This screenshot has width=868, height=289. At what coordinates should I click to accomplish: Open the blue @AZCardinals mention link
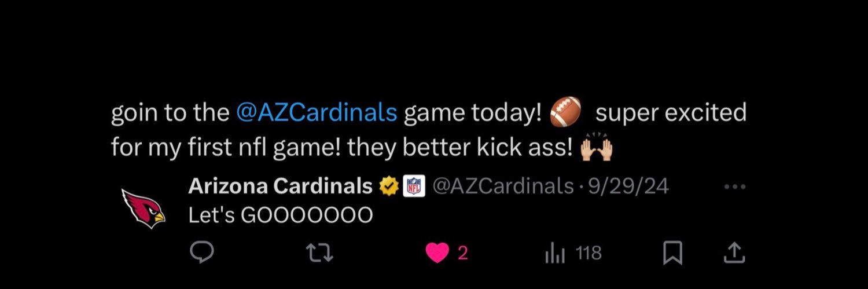[317, 113]
